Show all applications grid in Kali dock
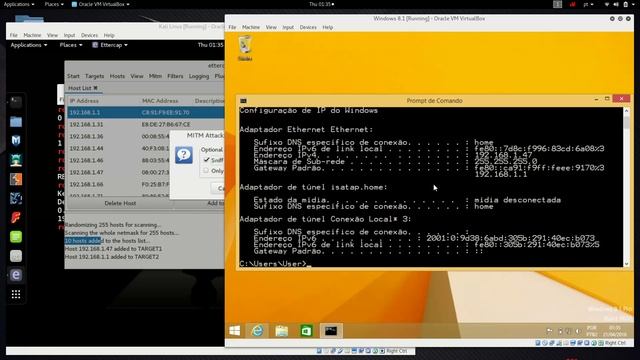The width and height of the screenshot is (640, 360). point(16,294)
